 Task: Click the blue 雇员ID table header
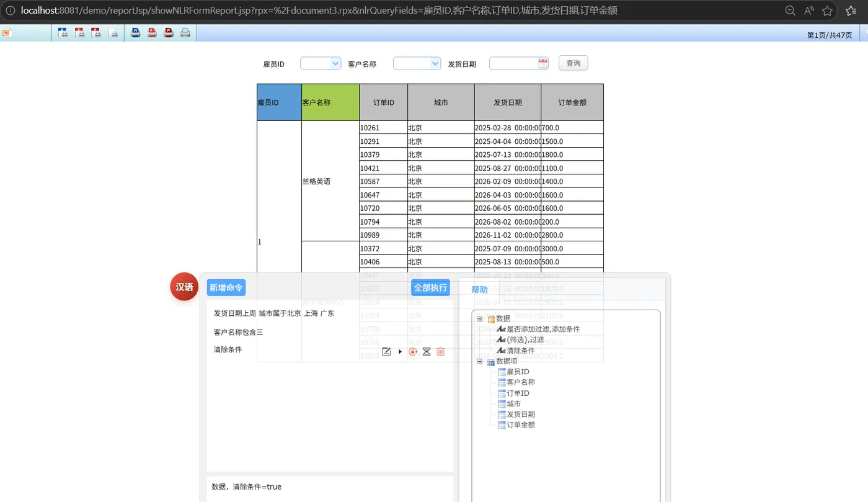(280, 102)
